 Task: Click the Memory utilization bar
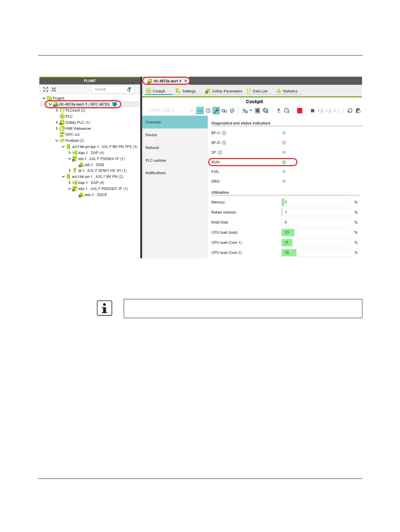point(317,202)
